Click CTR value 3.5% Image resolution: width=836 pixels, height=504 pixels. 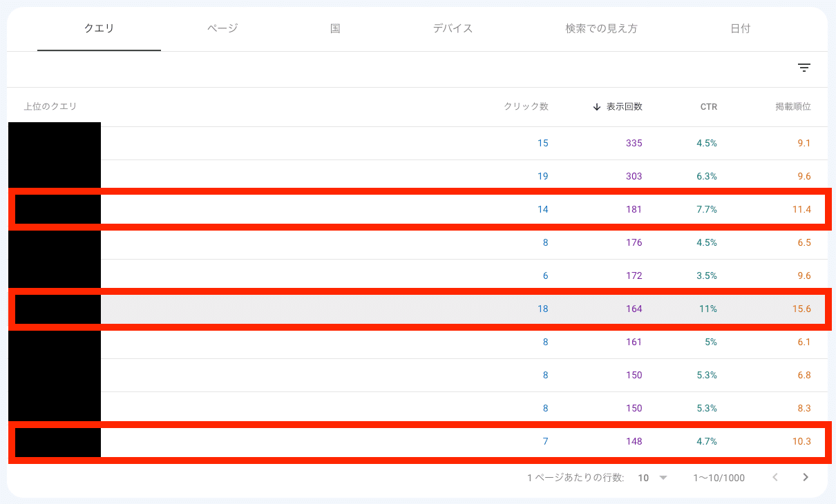[x=707, y=275]
